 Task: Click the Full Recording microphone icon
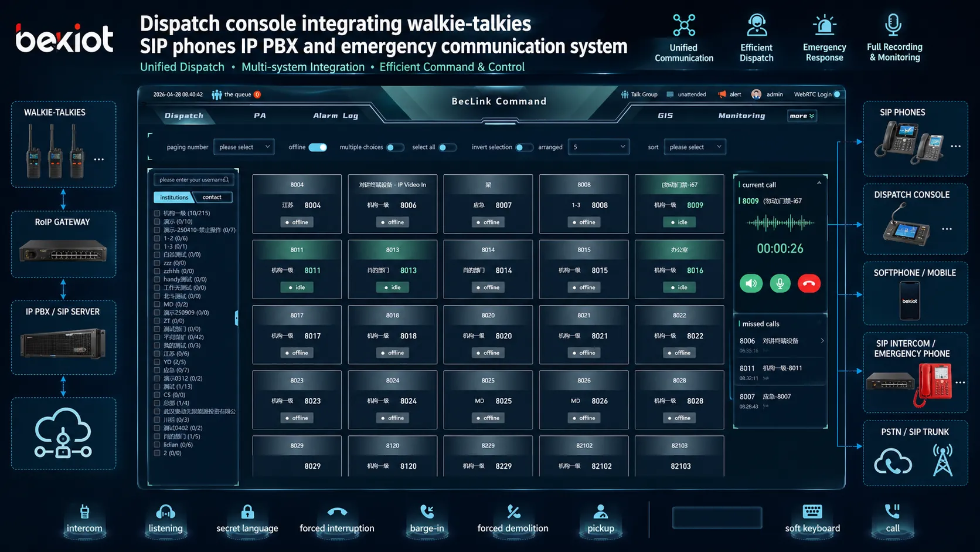click(x=893, y=25)
